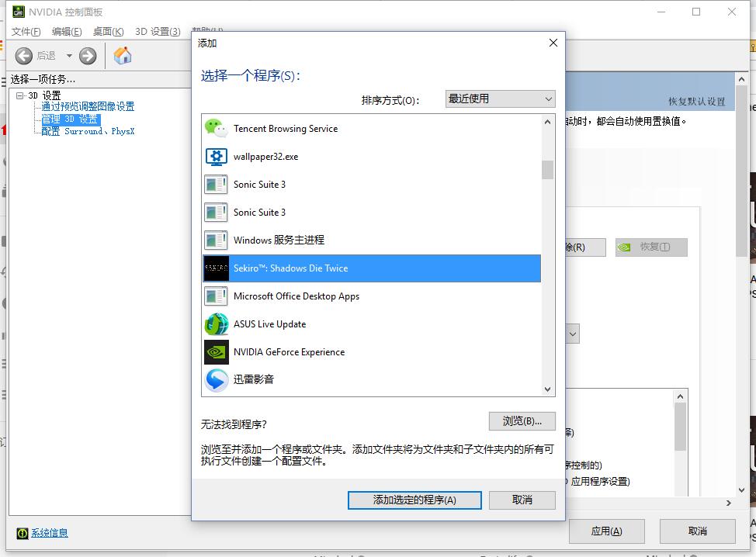The height and width of the screenshot is (557, 756).
Task: Open the back button history dropdown arrow
Action: tap(69, 55)
